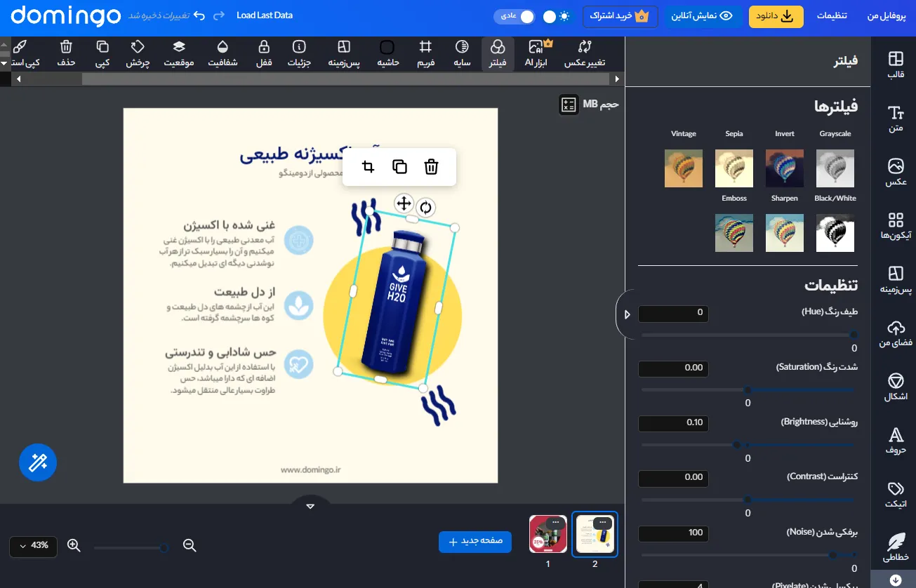The width and height of the screenshot is (916, 588).
Task: Click the دانلود (download) button
Action: pos(776,16)
